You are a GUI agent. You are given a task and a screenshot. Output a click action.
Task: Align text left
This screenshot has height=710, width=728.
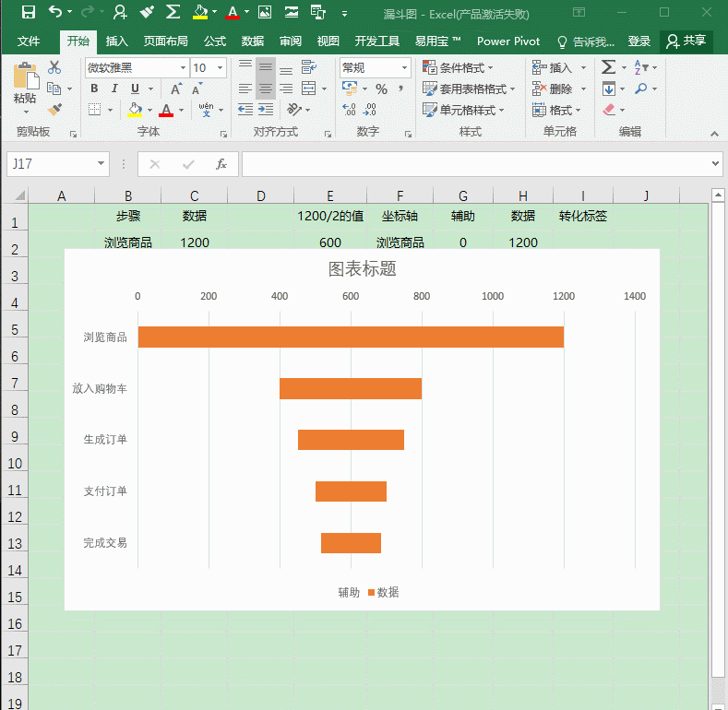coord(245,89)
